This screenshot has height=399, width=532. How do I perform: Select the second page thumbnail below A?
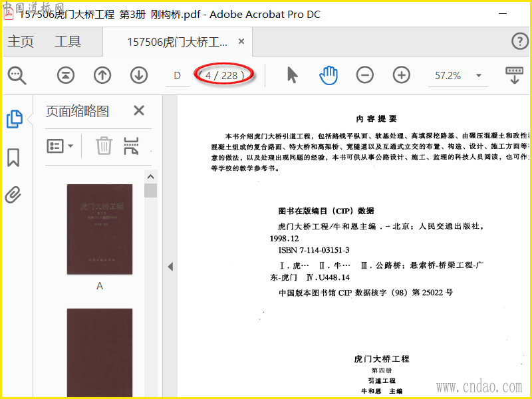(100, 353)
